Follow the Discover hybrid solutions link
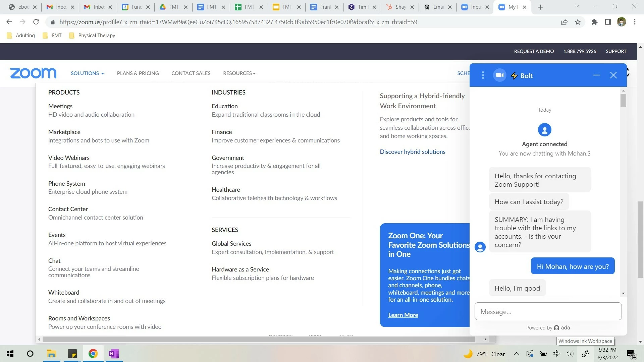644x362 pixels. pos(413,152)
